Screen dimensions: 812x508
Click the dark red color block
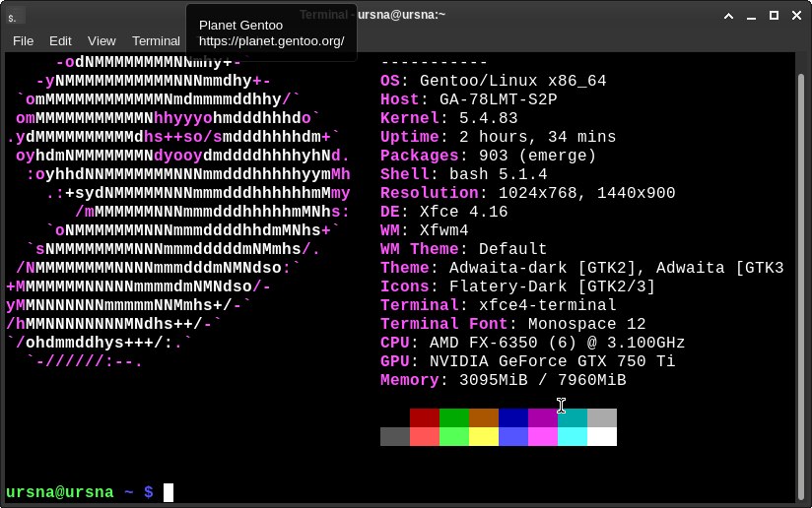[425, 418]
